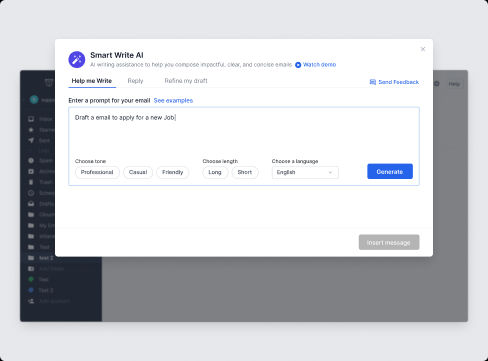
Task: Click the Insert message button
Action: [389, 242]
